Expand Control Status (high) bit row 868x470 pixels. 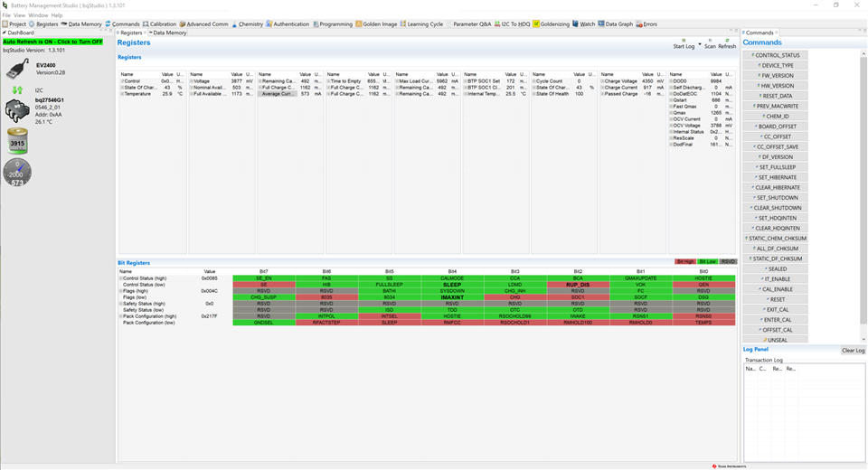pyautogui.click(x=120, y=278)
